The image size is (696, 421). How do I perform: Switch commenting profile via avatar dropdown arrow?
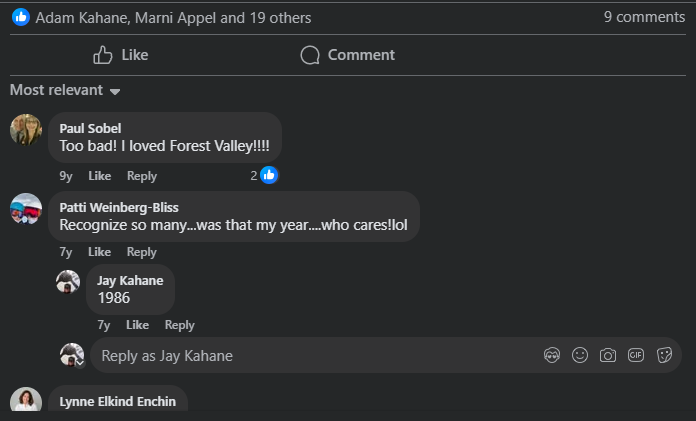point(79,363)
